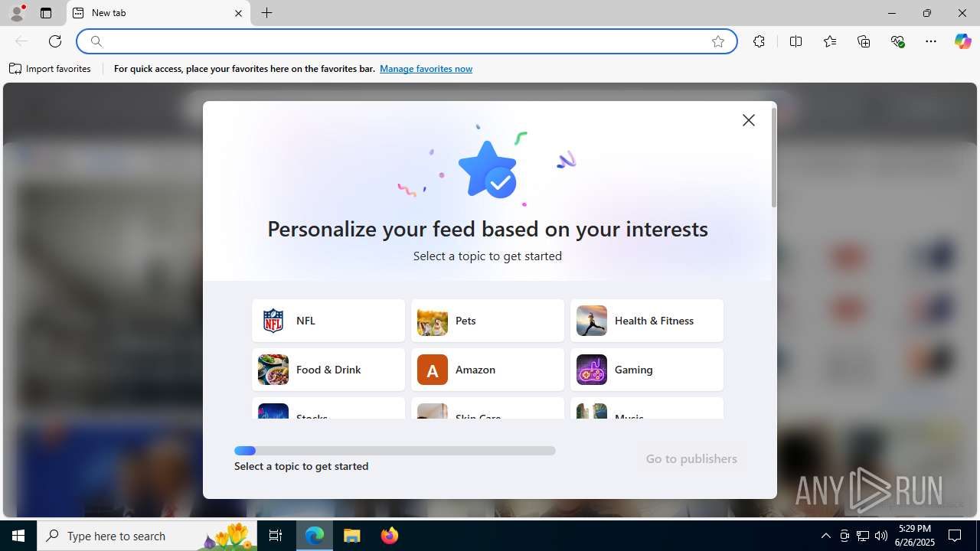Launch Firefox from the taskbar
Screen dimensions: 980x551
click(390, 536)
